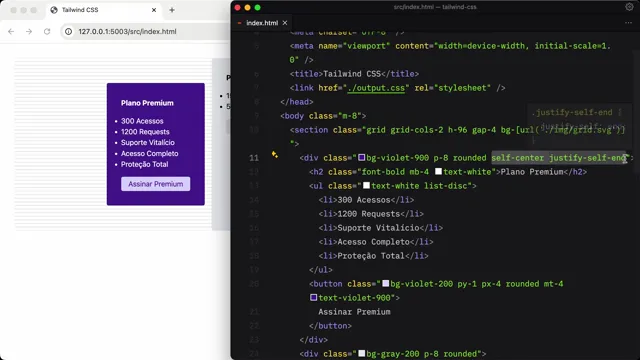Reload the page with the refresh icon

coord(47,31)
